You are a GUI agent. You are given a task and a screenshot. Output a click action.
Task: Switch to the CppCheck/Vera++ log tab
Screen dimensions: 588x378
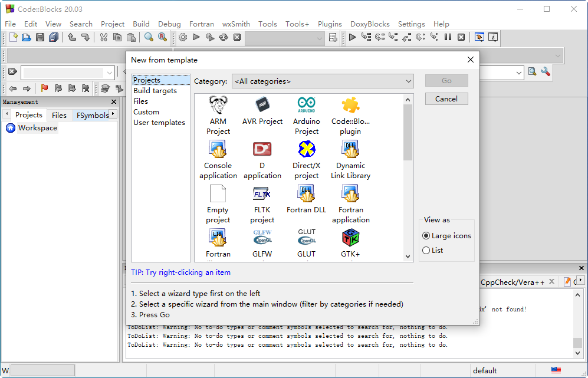(513, 282)
